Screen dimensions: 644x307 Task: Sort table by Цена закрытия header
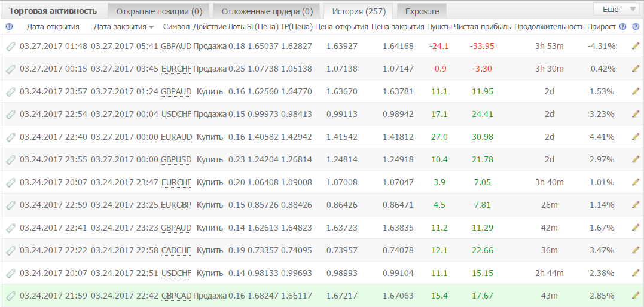(x=398, y=27)
